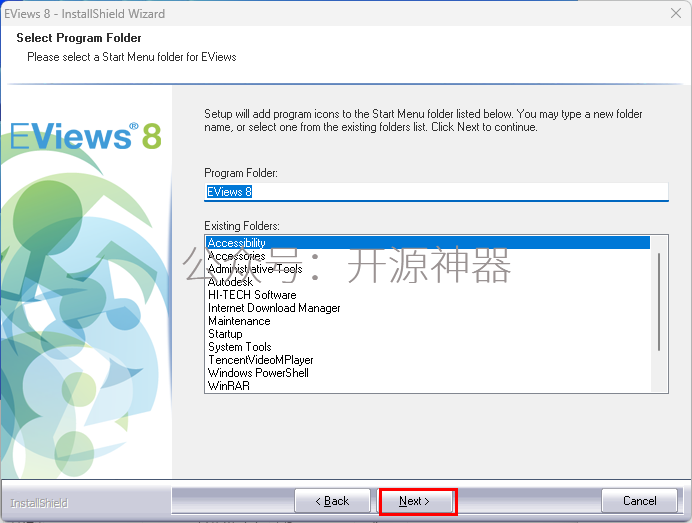Select Internet Download Manager folder
The image size is (692, 523).
click(x=274, y=308)
